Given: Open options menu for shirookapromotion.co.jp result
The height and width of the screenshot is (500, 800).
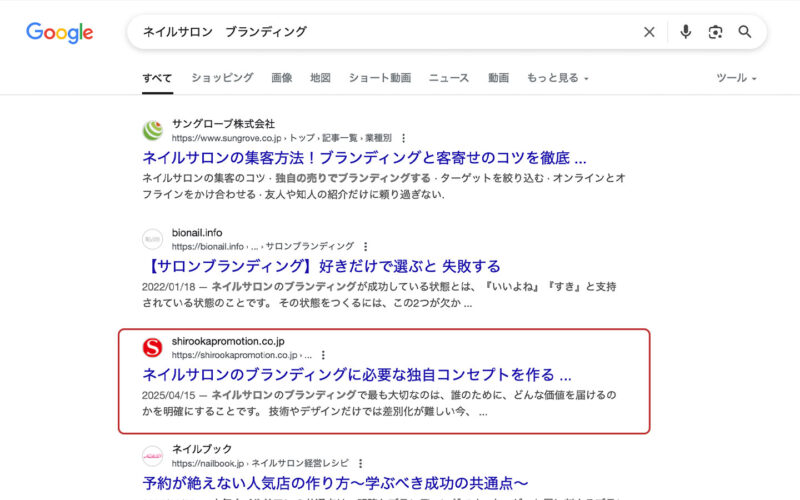Looking at the screenshot, I should click(323, 355).
